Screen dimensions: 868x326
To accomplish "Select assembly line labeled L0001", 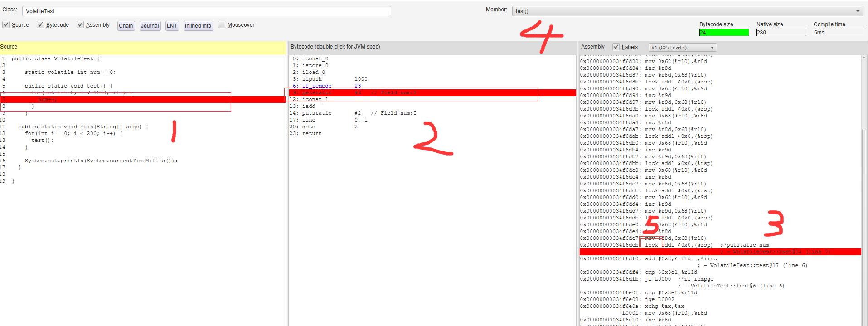I will (664, 313).
